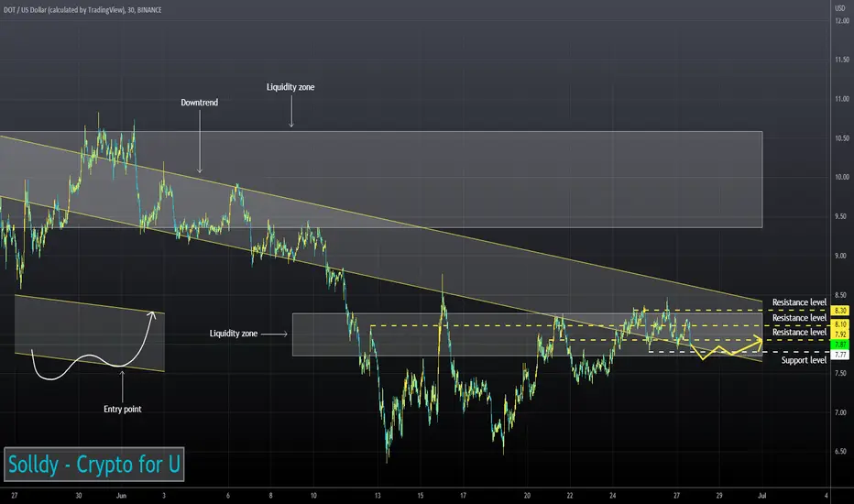Click the USD currency label on price axis
Screen dimensions: 854x504
pyautogui.click(x=840, y=8)
